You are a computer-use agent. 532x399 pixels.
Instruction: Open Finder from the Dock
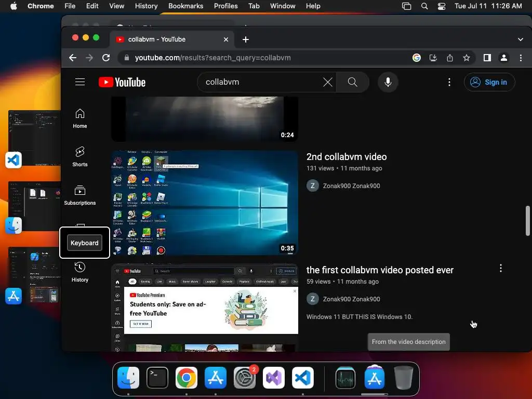click(x=128, y=378)
